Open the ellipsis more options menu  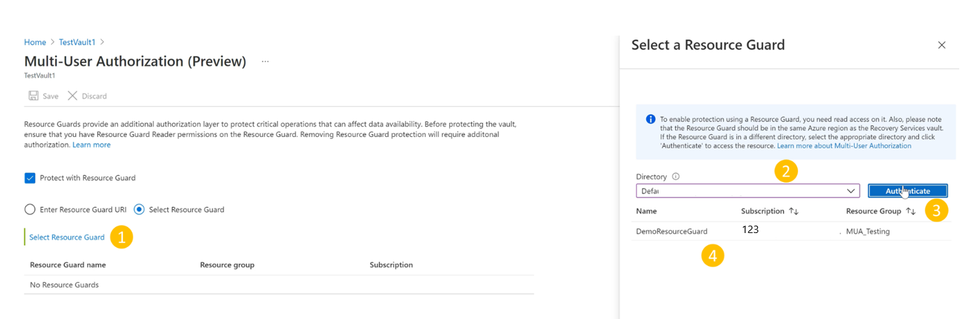click(x=265, y=61)
